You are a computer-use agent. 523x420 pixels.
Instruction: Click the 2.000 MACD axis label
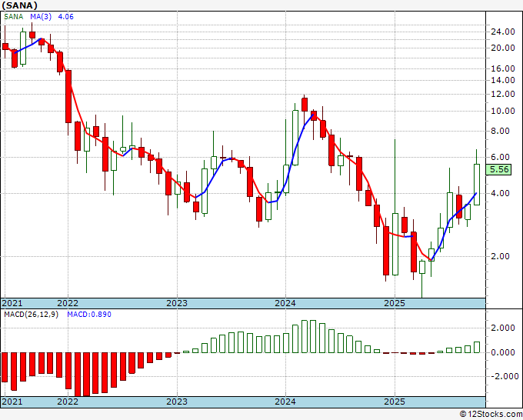click(503, 328)
